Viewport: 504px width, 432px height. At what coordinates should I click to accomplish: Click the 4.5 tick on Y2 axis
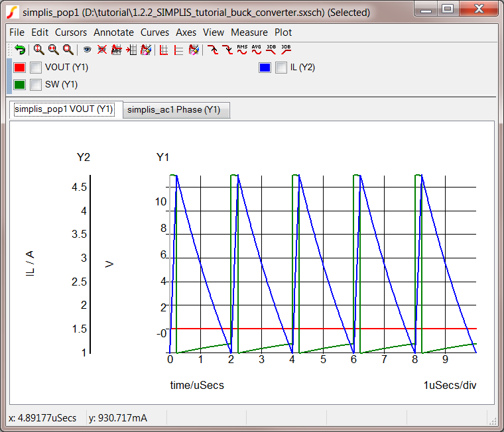pos(79,188)
